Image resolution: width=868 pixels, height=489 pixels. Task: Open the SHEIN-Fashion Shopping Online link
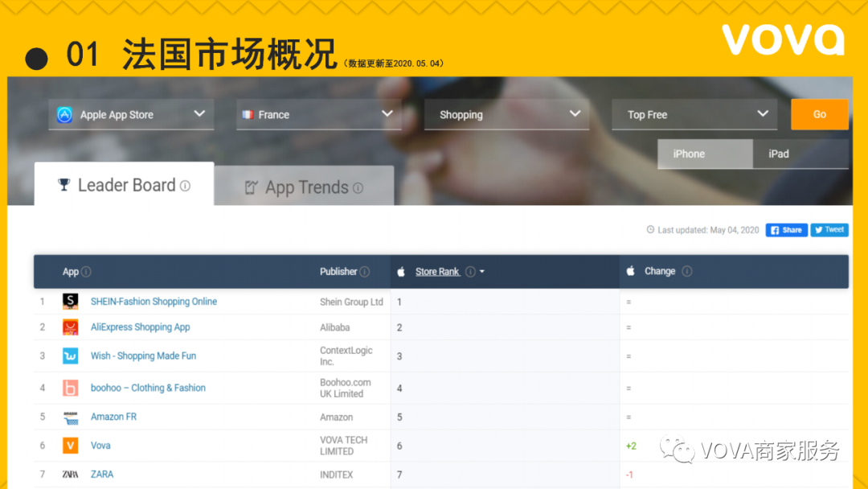[x=154, y=302]
